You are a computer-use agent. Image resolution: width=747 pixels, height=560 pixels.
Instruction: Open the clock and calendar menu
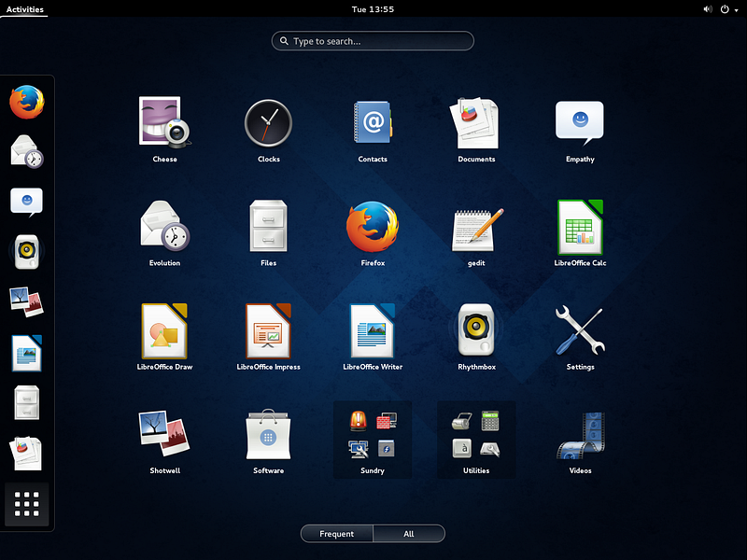click(x=373, y=9)
